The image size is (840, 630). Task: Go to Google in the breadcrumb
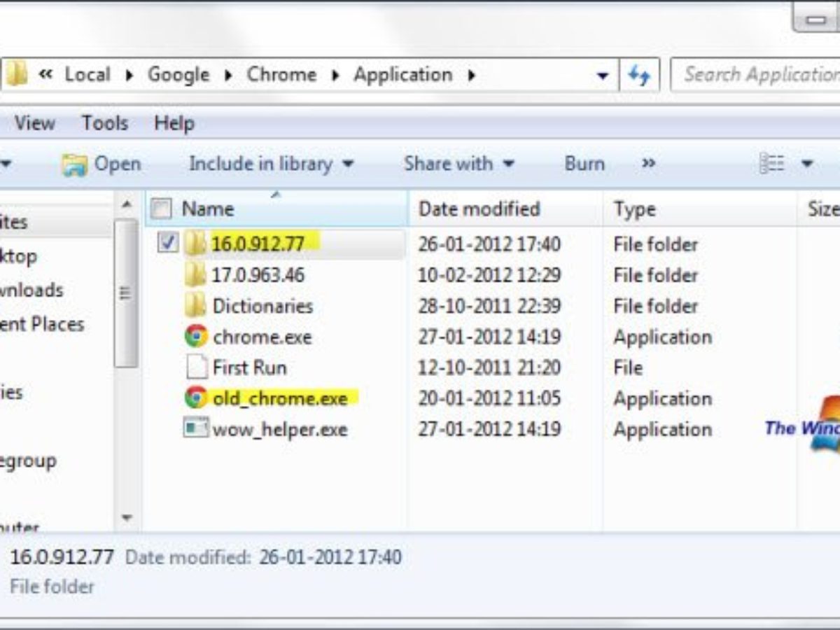coord(178,74)
